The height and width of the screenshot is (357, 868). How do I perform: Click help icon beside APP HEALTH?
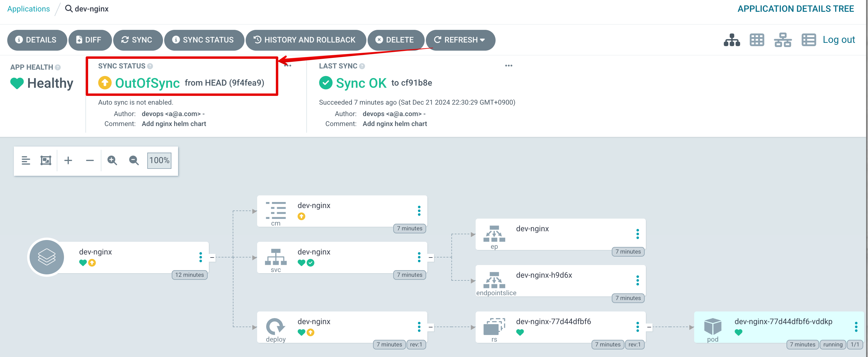pyautogui.click(x=58, y=67)
